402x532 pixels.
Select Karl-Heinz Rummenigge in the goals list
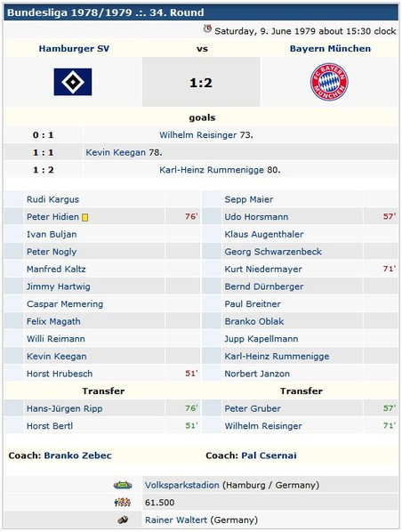pyautogui.click(x=212, y=170)
